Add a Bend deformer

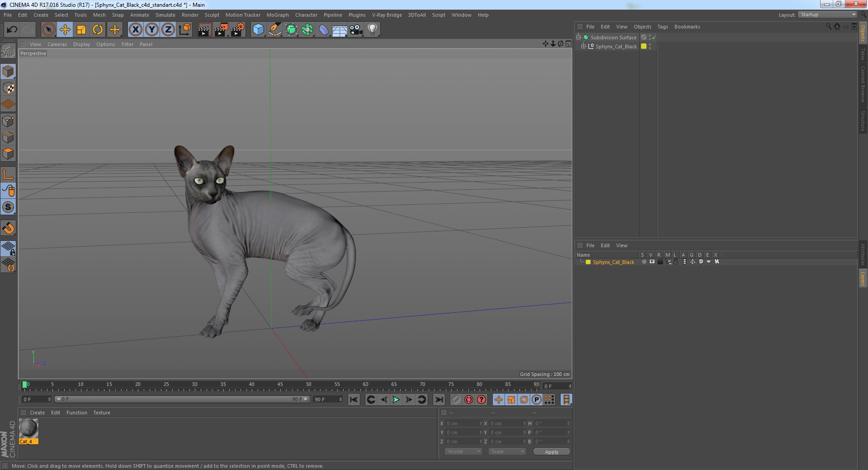click(x=324, y=30)
